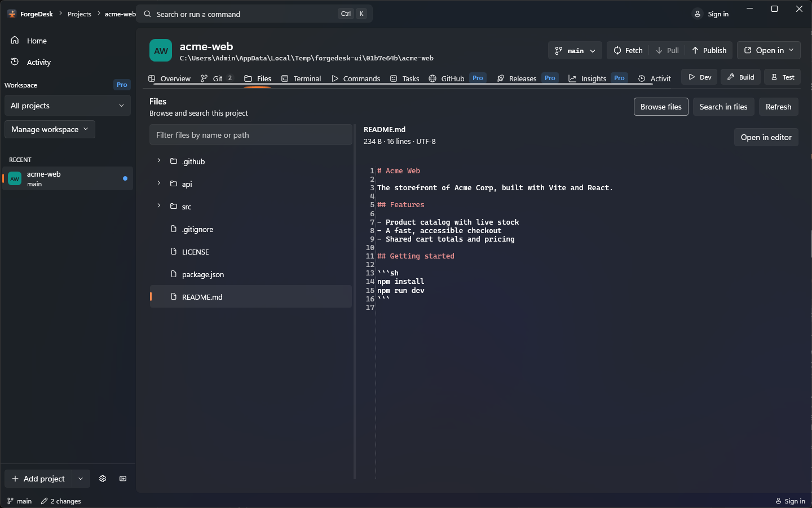Click the Search or run a command box
Viewport: 812px width, 508px height.
click(x=255, y=14)
